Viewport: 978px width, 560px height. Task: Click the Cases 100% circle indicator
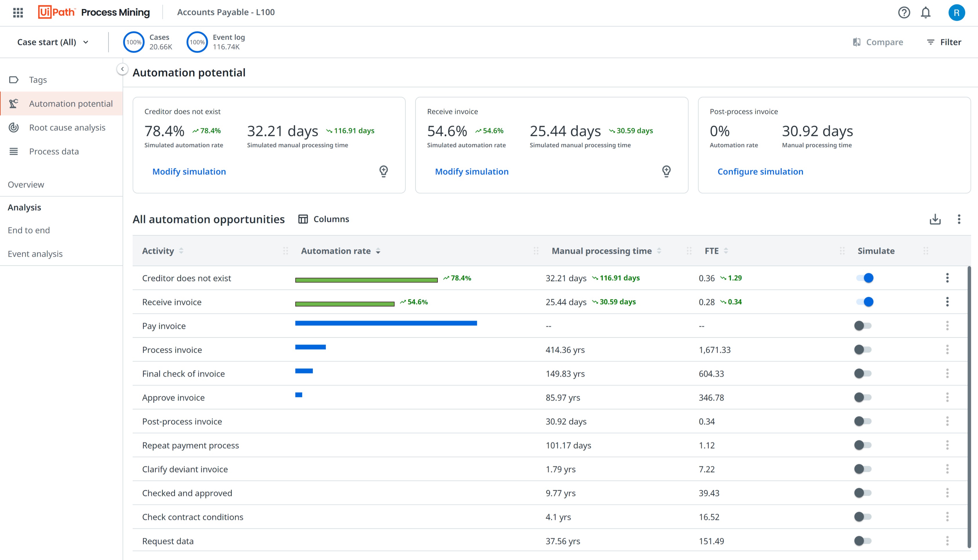pyautogui.click(x=133, y=42)
